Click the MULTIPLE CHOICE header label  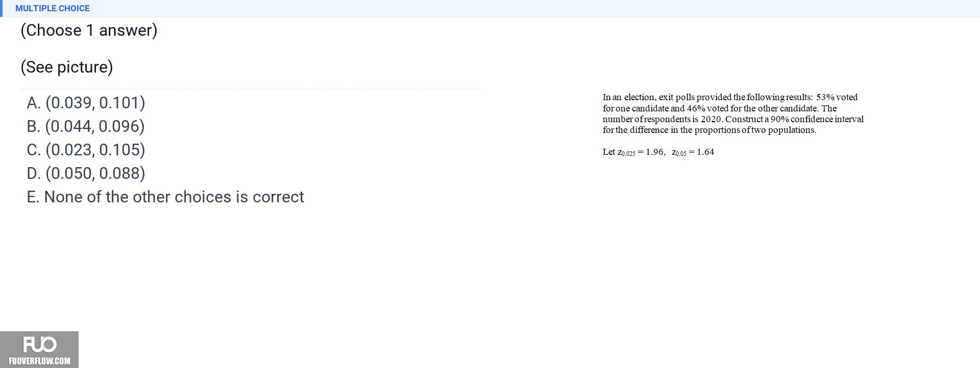53,8
